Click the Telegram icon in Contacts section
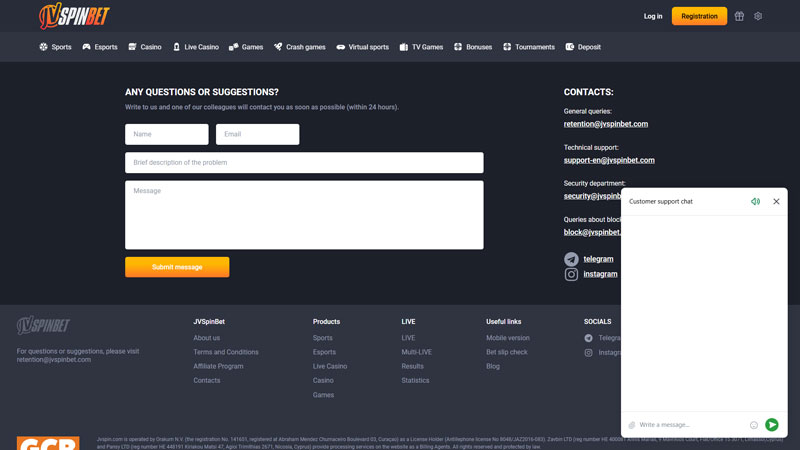Viewport: 800px width, 450px height. 571,259
